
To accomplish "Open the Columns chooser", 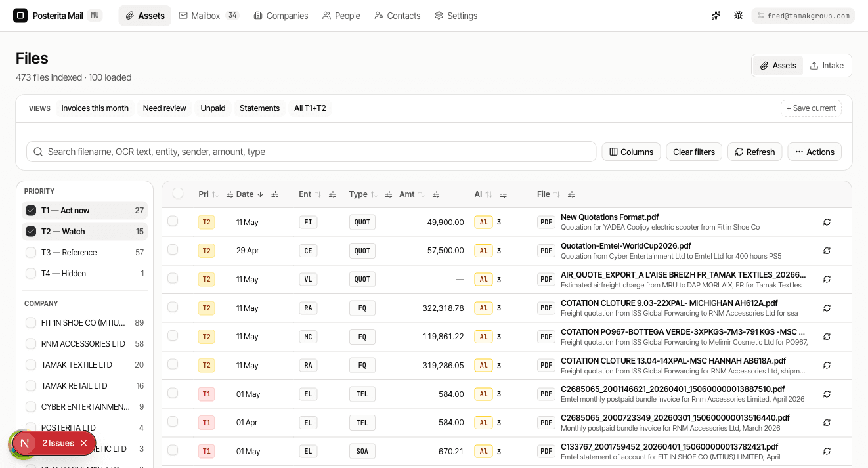I will click(631, 152).
